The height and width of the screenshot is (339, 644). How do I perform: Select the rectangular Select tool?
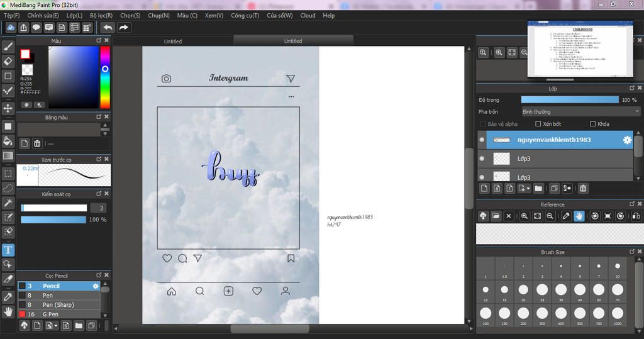[x=8, y=174]
